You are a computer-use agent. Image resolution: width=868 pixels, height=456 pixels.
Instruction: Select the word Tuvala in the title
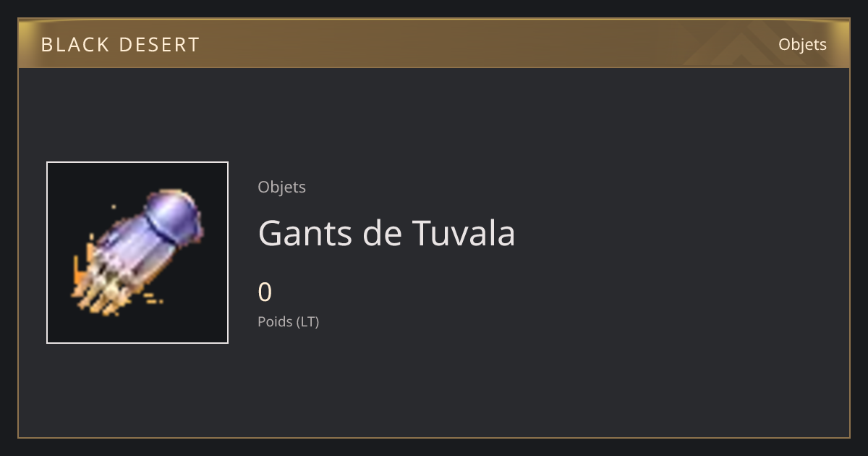pos(464,233)
